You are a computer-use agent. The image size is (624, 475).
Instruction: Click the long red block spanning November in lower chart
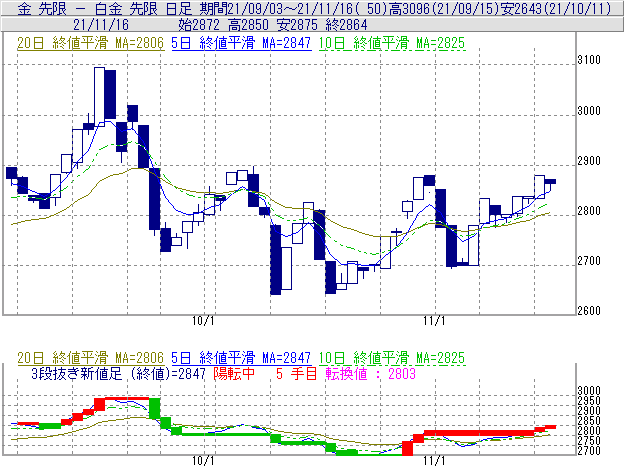click(x=479, y=433)
